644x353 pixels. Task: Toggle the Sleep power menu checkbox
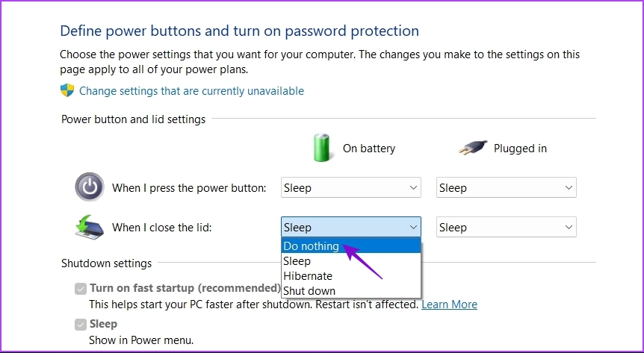[x=81, y=325]
